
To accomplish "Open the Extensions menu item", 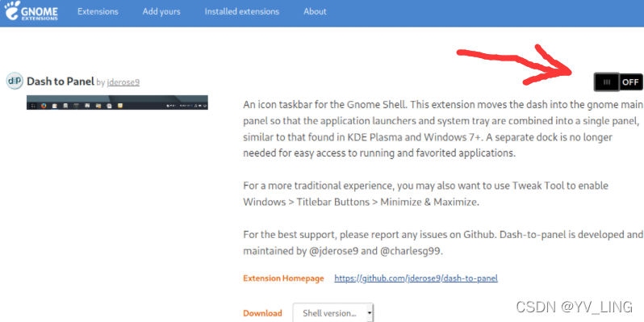I will (x=98, y=11).
